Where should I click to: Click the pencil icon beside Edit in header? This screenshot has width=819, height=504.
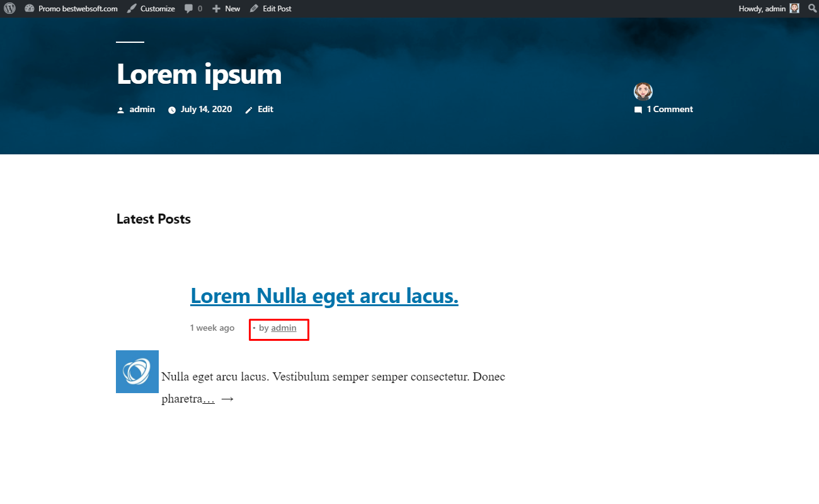249,110
